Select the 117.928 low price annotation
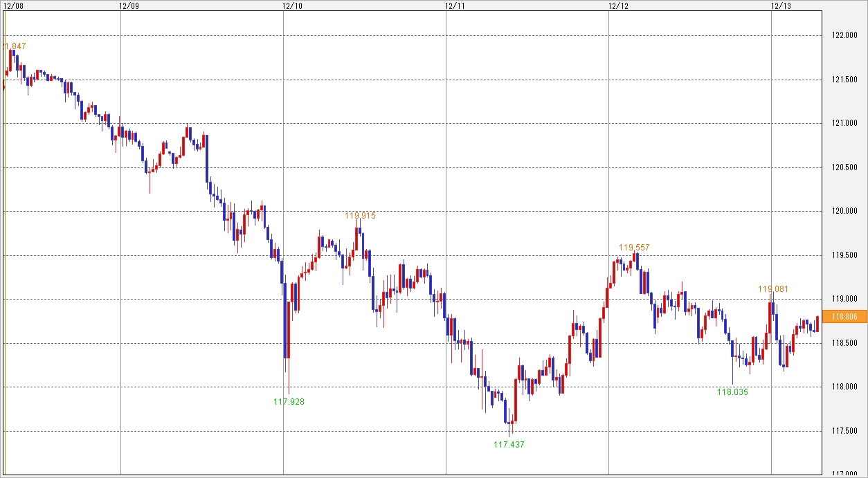The width and height of the screenshot is (868, 478). 289,401
